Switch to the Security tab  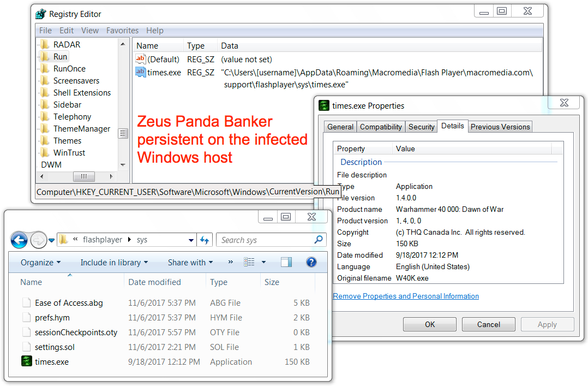(x=421, y=127)
